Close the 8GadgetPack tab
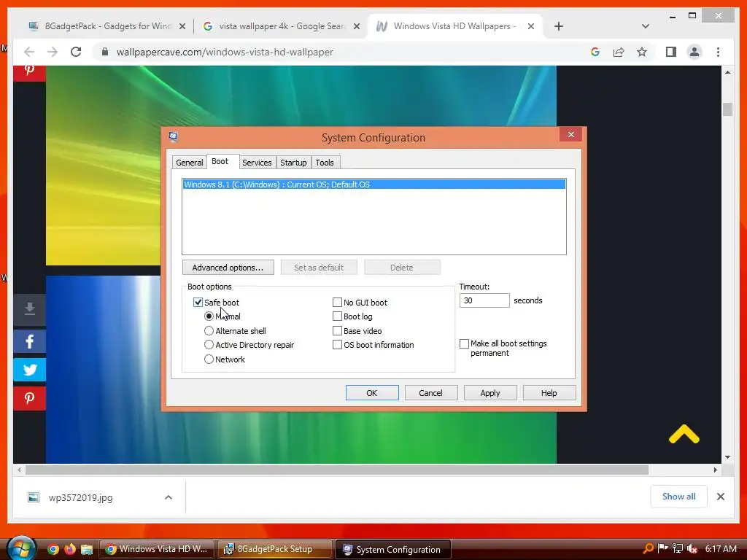Screen dimensions: 747x560 182,26
